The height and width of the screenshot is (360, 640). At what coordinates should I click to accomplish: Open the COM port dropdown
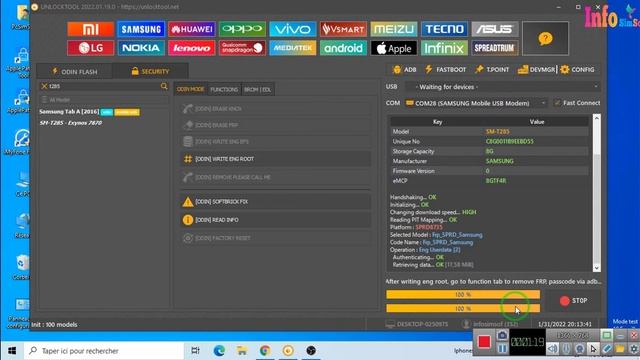(476, 103)
